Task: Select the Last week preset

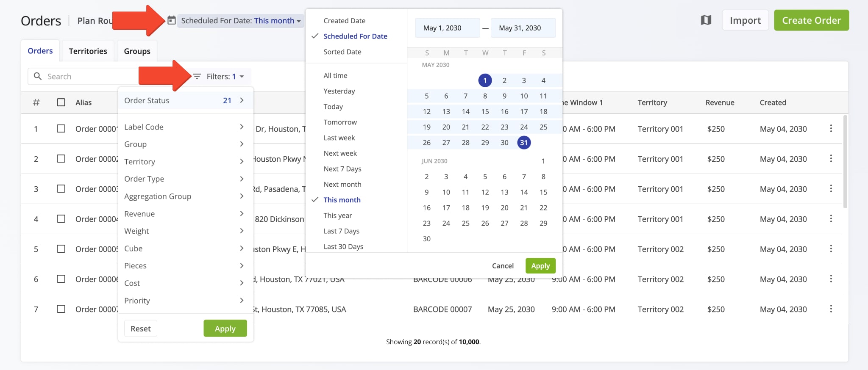Action: (x=339, y=138)
